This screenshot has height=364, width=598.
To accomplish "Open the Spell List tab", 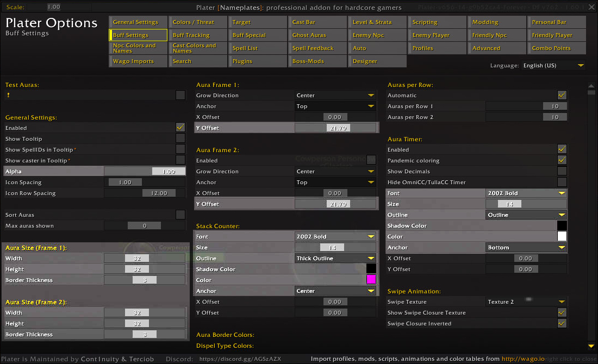I will coord(258,48).
